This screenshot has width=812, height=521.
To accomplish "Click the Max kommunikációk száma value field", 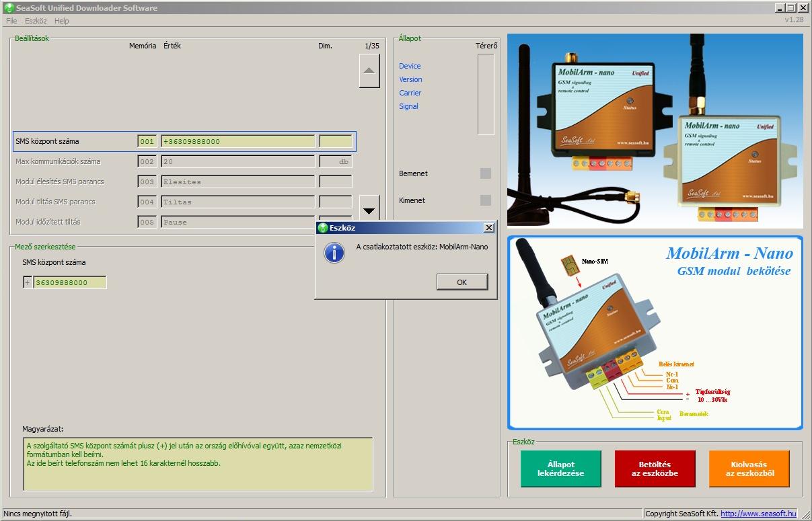I will tap(238, 162).
